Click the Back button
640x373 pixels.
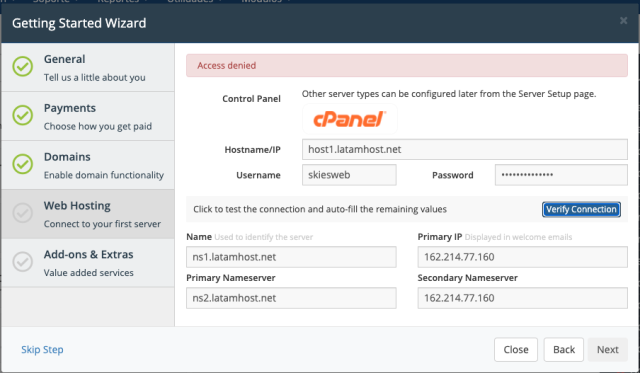tap(564, 350)
